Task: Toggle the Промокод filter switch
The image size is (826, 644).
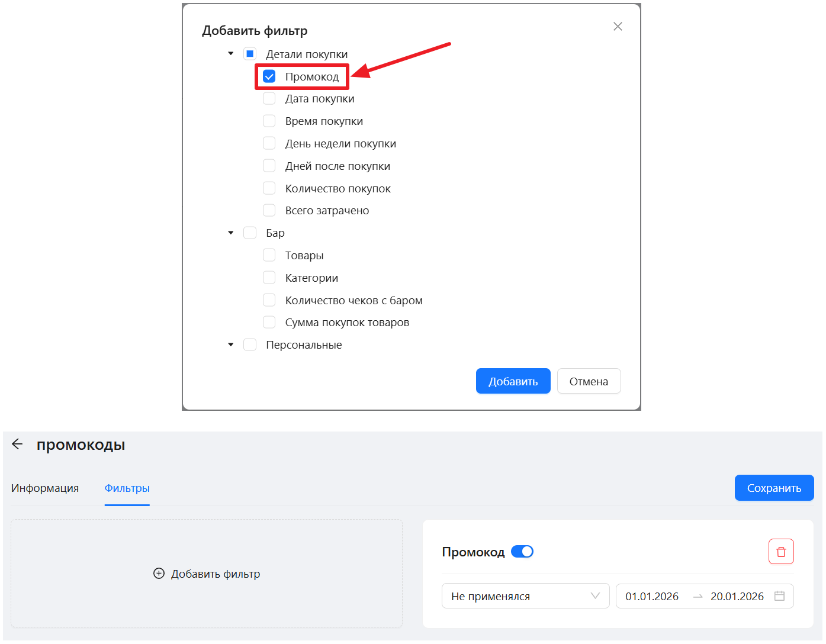Action: coord(522,552)
